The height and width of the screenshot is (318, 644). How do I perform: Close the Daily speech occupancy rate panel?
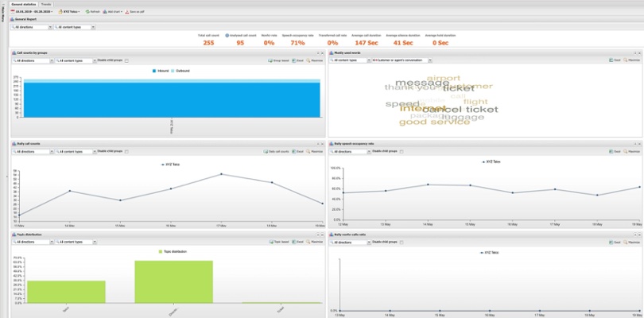pos(639,144)
